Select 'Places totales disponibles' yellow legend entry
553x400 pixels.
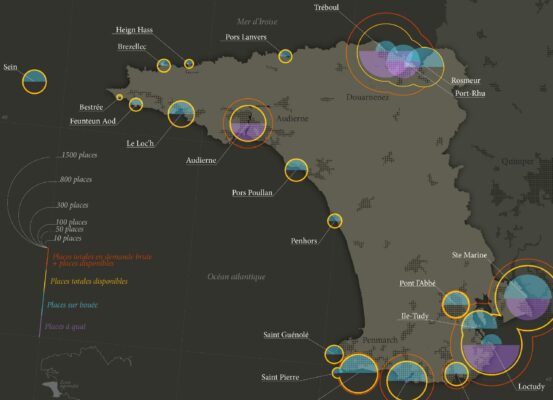(x=89, y=281)
